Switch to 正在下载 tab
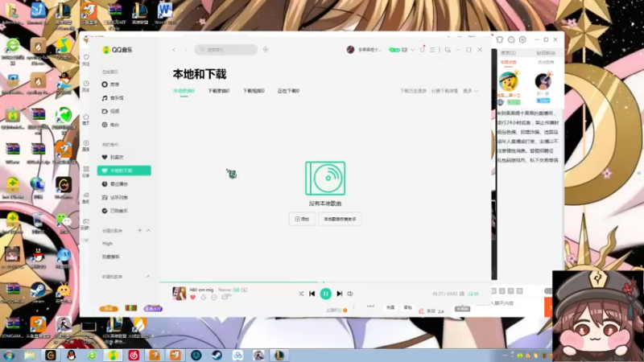 [x=288, y=91]
